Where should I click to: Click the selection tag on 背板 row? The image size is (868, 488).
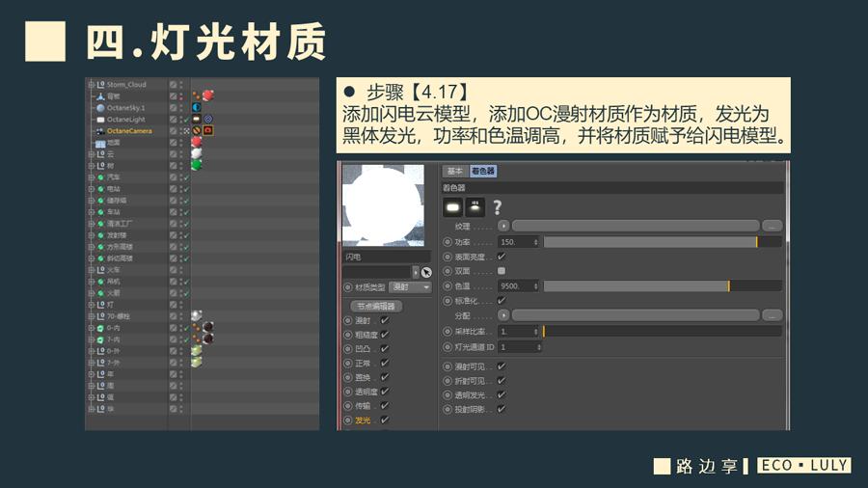(x=197, y=95)
